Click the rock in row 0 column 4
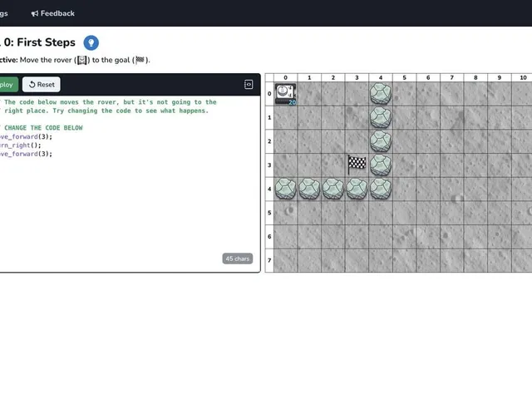This screenshot has width=532, height=399. point(381,94)
